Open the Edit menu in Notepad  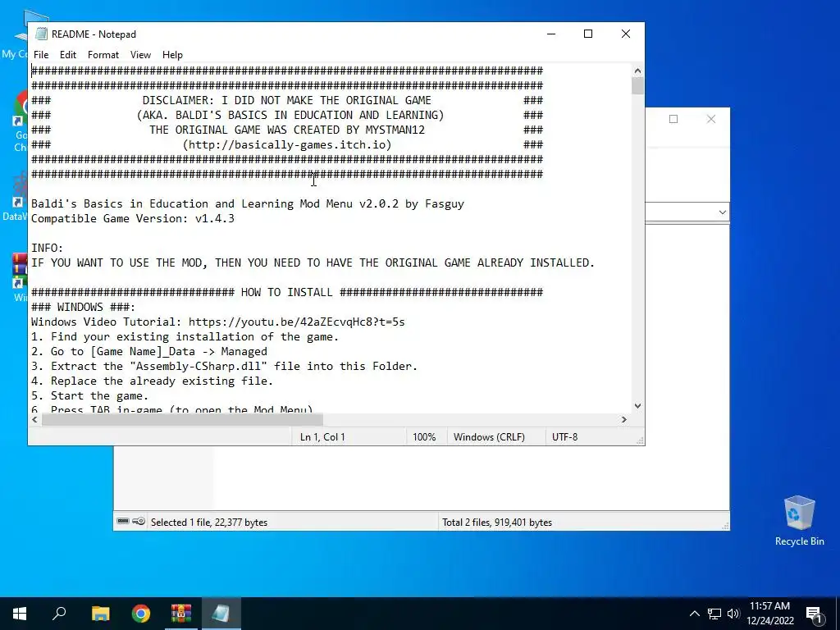67,55
